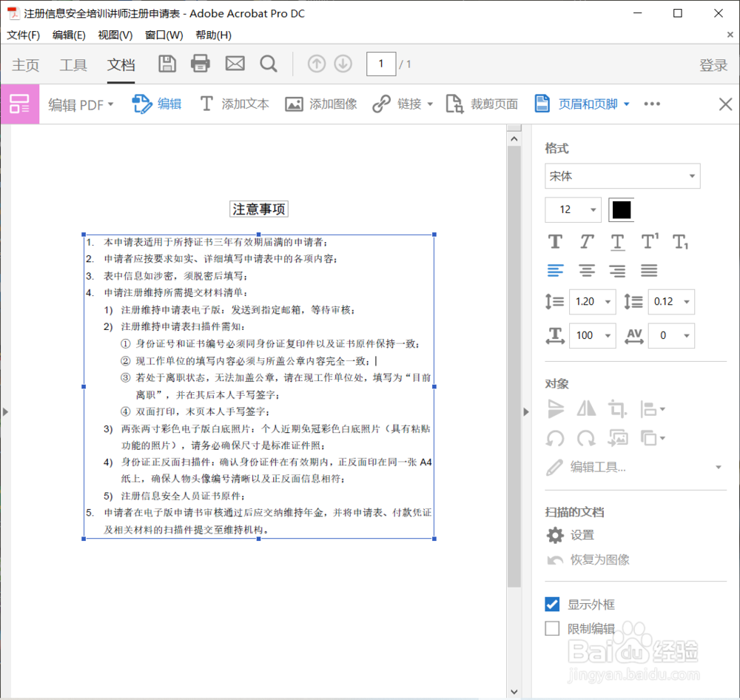The image size is (740, 700).
Task: Switch to the 文档 tab
Action: (121, 65)
